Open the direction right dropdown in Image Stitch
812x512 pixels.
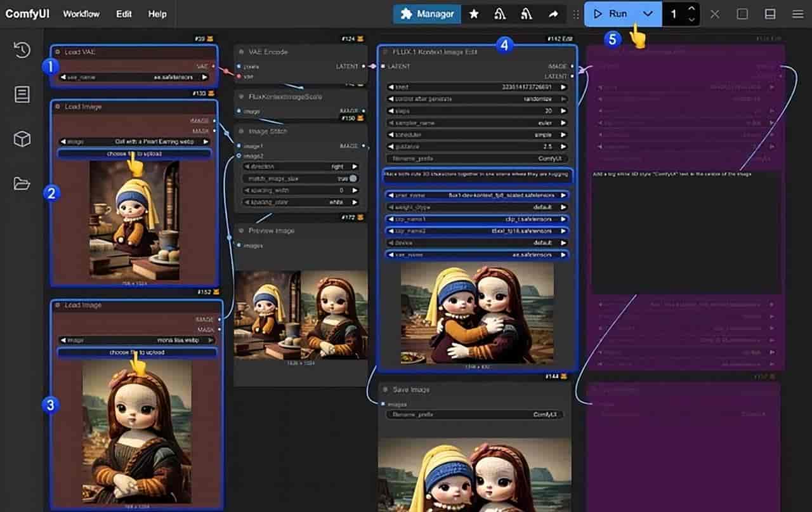tap(299, 167)
